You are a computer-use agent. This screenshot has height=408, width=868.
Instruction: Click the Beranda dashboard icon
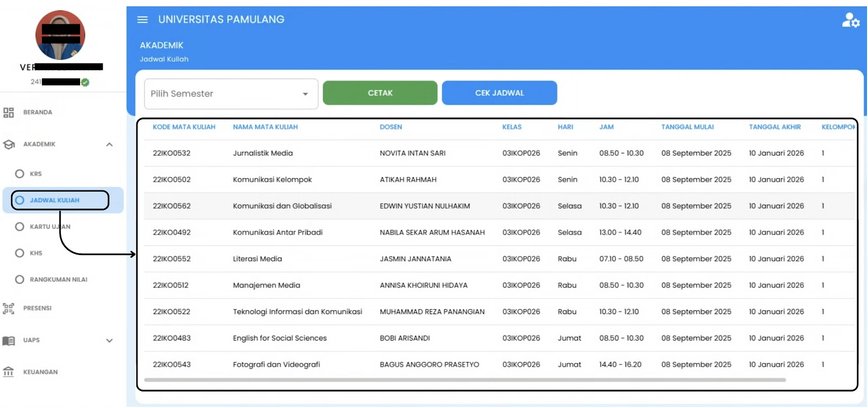pos(8,113)
